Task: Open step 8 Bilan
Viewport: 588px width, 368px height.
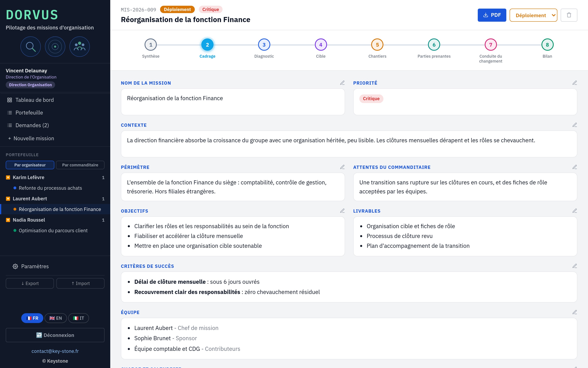Action: [x=547, y=45]
